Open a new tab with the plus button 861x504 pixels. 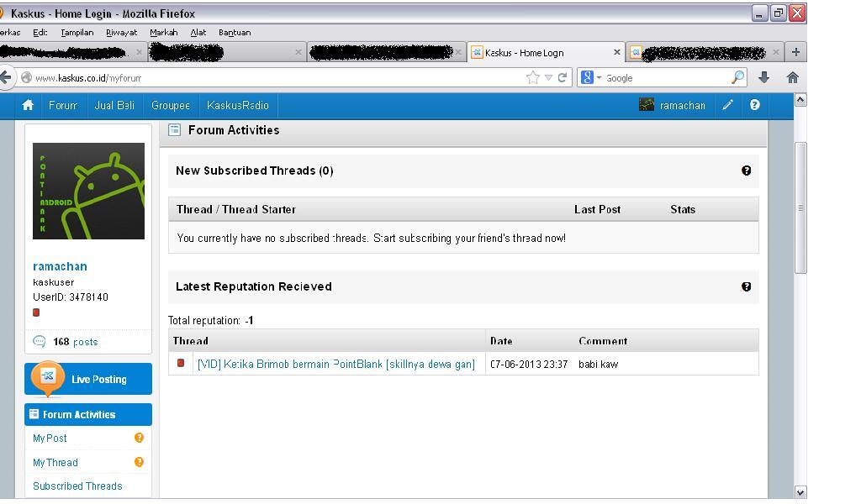click(795, 52)
